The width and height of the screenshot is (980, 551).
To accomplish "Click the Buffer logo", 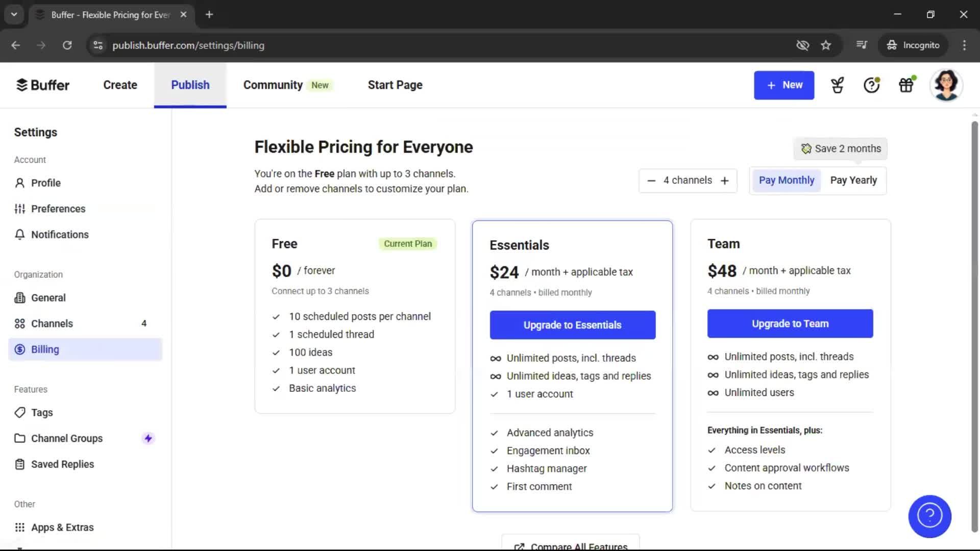I will click(x=43, y=85).
